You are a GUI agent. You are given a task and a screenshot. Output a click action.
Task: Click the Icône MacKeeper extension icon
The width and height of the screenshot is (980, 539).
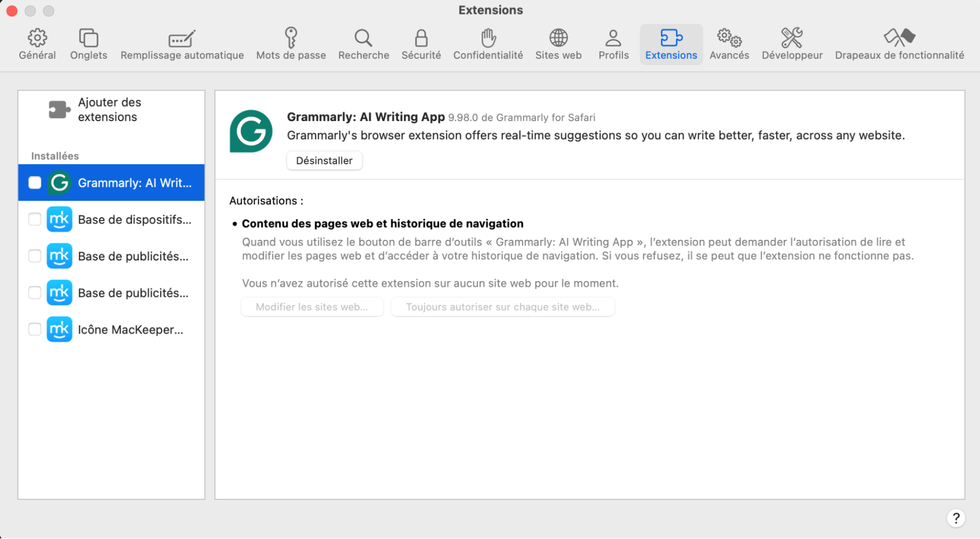click(x=59, y=329)
